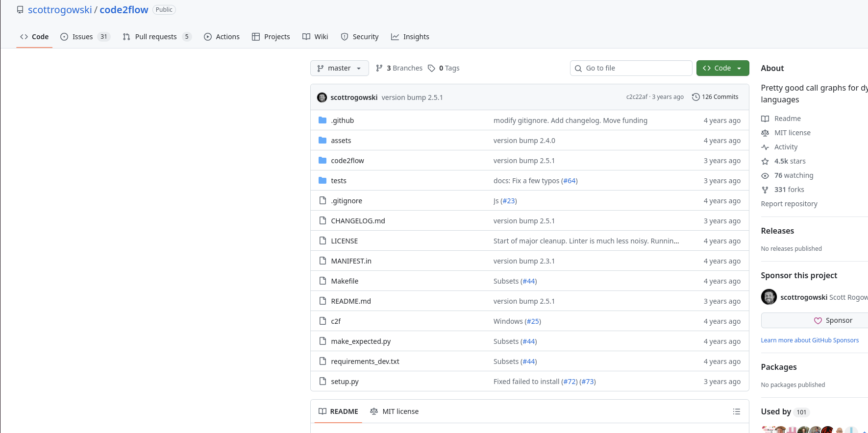Open the Issues tab
The image size is (868, 433).
coord(82,37)
